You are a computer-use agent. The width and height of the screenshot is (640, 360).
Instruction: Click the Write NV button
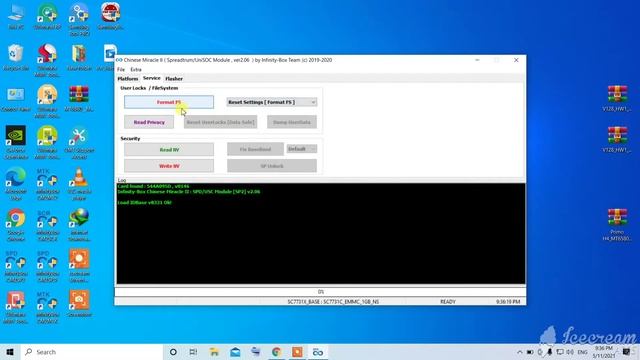click(x=169, y=166)
